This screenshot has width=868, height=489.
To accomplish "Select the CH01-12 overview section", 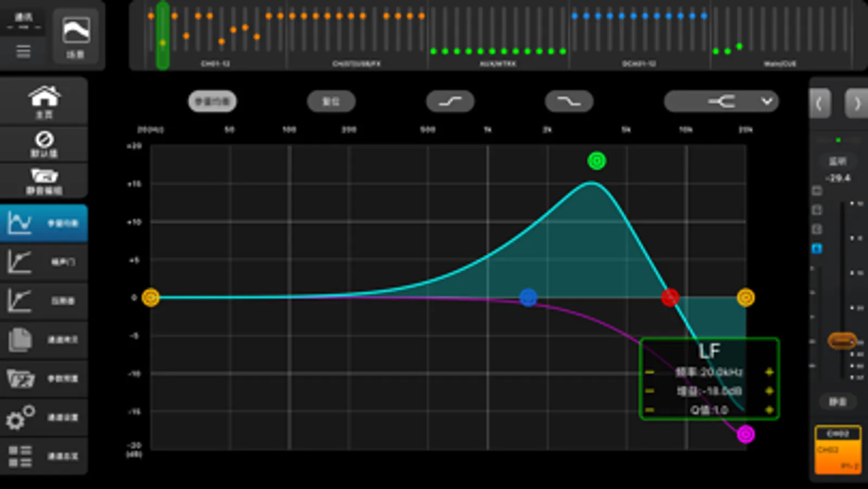I will (x=215, y=35).
